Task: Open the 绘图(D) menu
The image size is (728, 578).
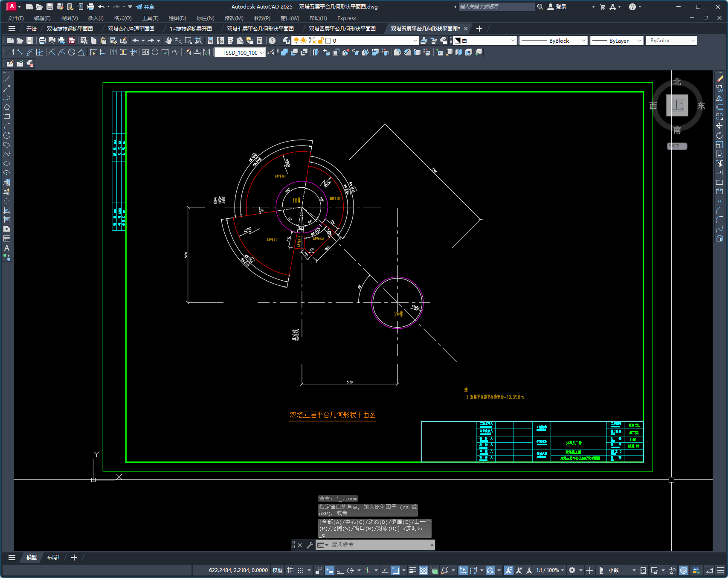Action: pyautogui.click(x=177, y=18)
